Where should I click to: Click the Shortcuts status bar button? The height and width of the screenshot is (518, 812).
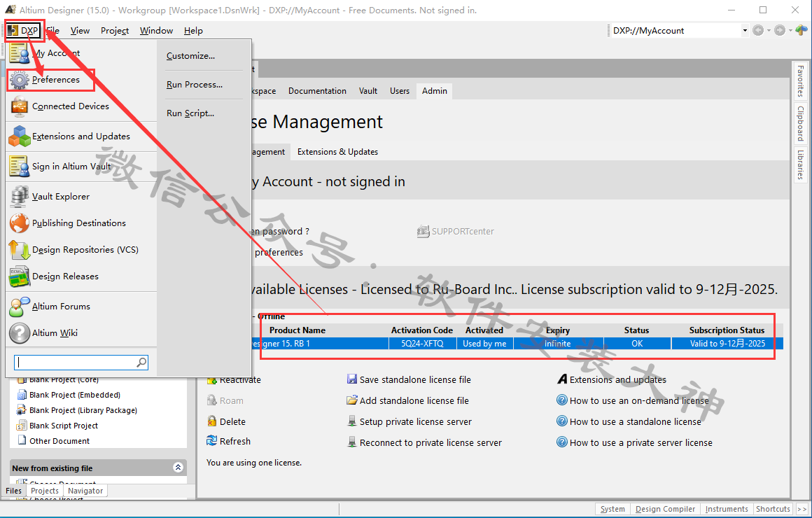click(773, 509)
